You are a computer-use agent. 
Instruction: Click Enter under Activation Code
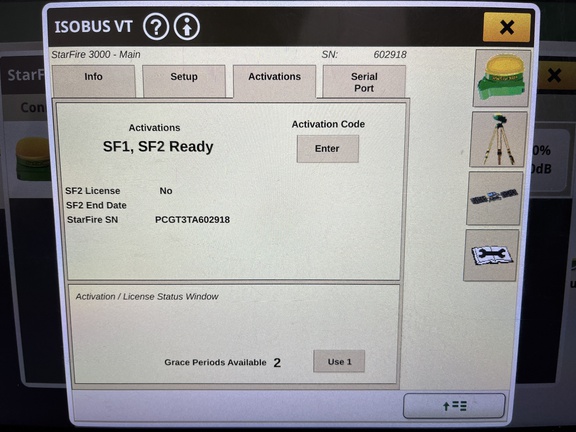pyautogui.click(x=328, y=149)
